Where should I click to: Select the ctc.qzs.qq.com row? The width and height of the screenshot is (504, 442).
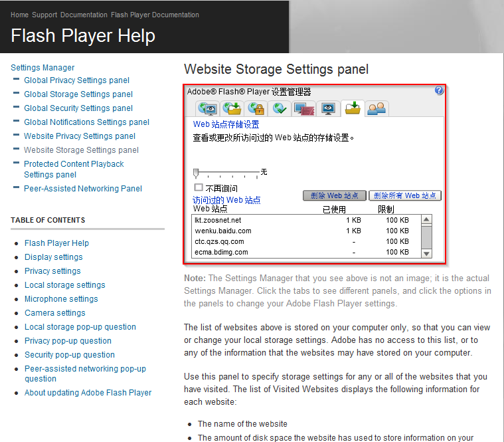tap(306, 241)
